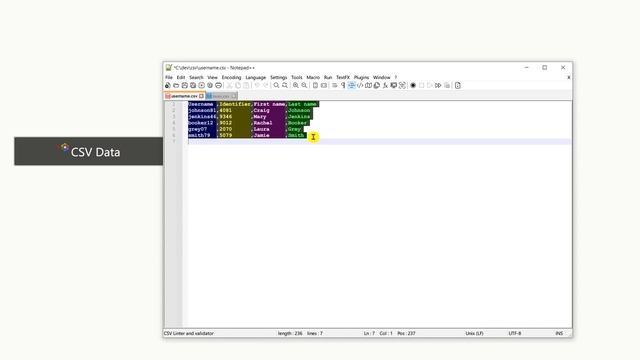The width and height of the screenshot is (640, 360).
Task: Open the File menu
Action: click(x=169, y=77)
